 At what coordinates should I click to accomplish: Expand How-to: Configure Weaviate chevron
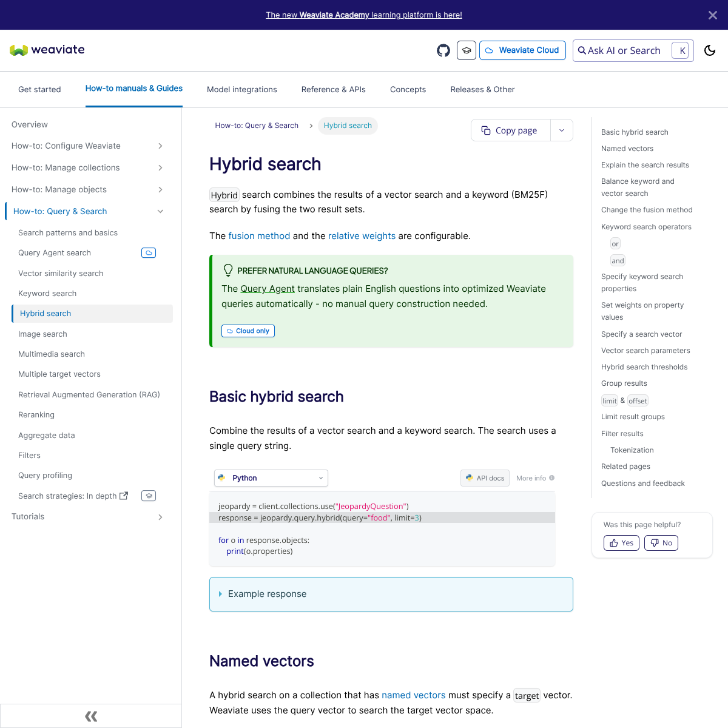(x=160, y=146)
